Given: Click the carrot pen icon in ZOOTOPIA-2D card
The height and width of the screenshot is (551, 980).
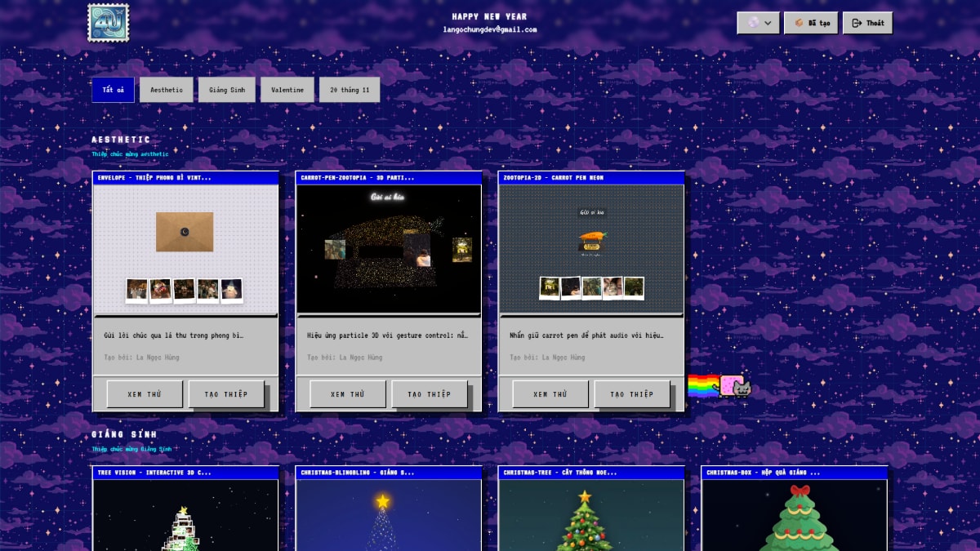Looking at the screenshot, I should point(591,236).
